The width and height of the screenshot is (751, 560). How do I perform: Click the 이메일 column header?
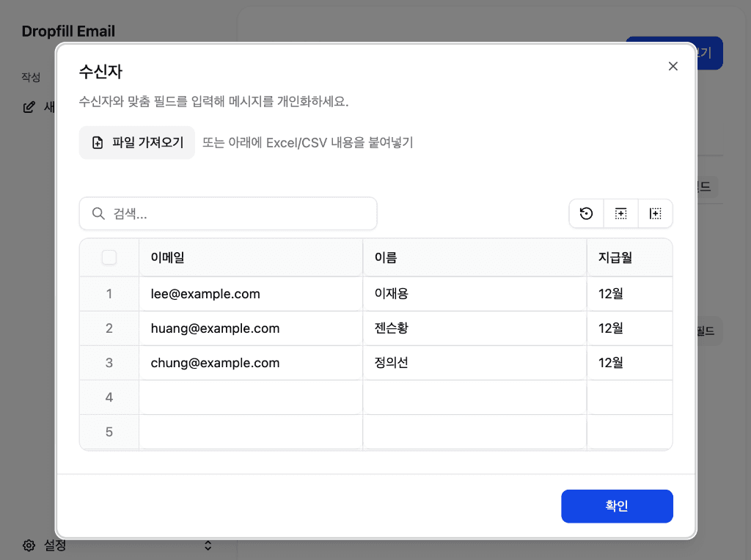click(x=250, y=257)
